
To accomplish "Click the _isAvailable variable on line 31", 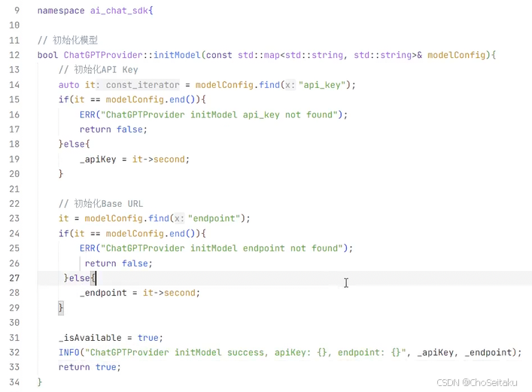I will [90, 338].
